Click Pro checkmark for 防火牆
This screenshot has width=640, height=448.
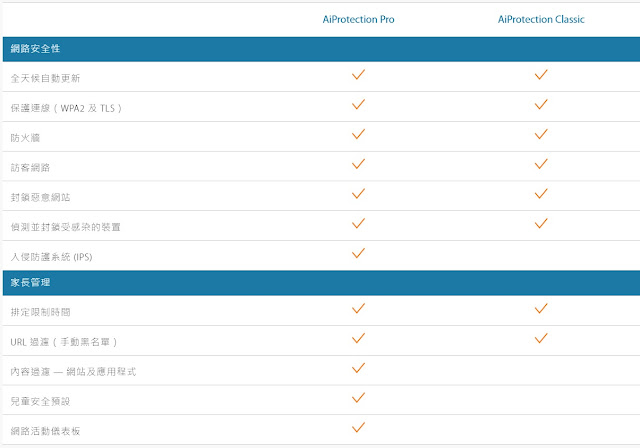coord(358,134)
